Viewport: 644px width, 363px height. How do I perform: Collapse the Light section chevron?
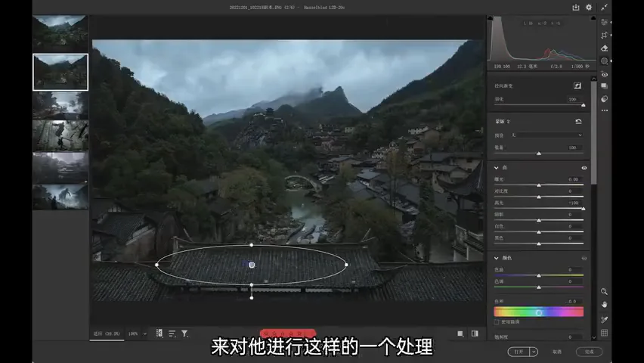pos(496,168)
